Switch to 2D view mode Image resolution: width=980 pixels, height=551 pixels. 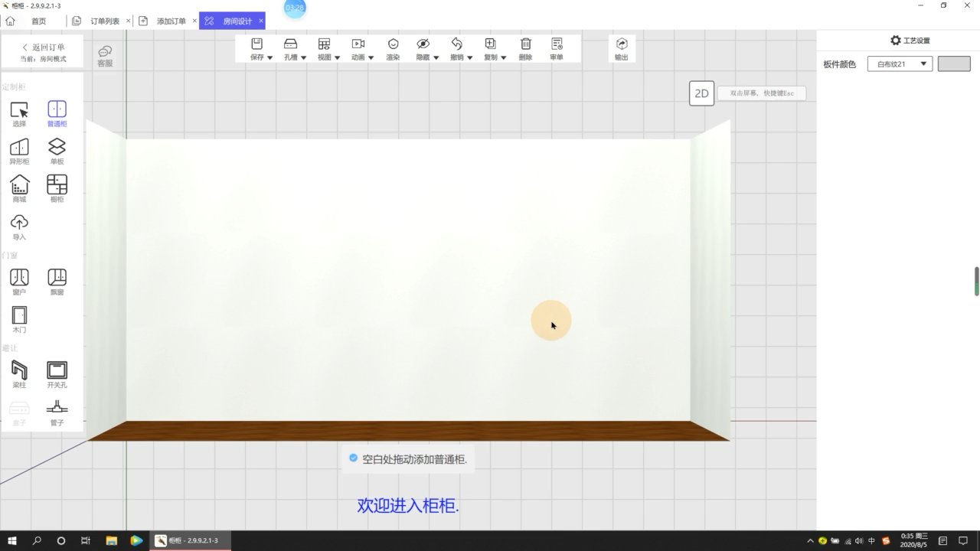(701, 93)
